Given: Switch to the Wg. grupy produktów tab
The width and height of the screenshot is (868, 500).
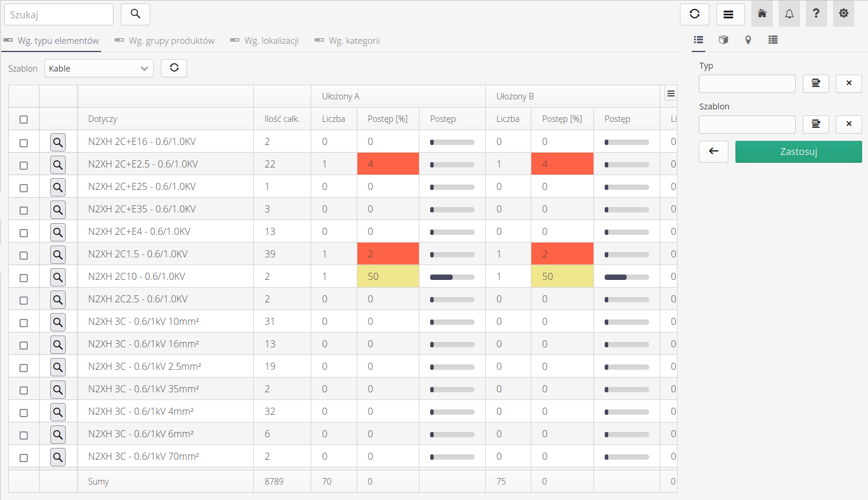Looking at the screenshot, I should coord(164,40).
